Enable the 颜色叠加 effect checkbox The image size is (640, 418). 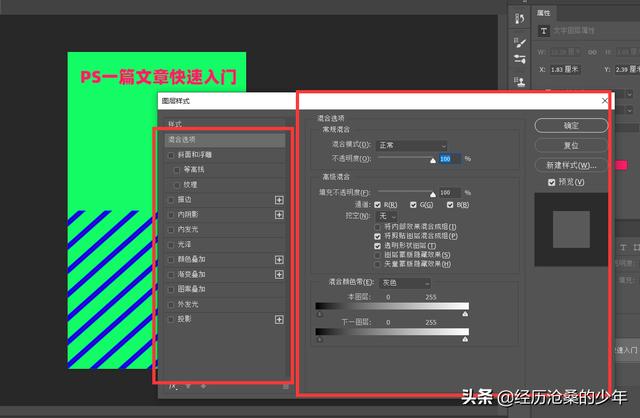point(171,260)
